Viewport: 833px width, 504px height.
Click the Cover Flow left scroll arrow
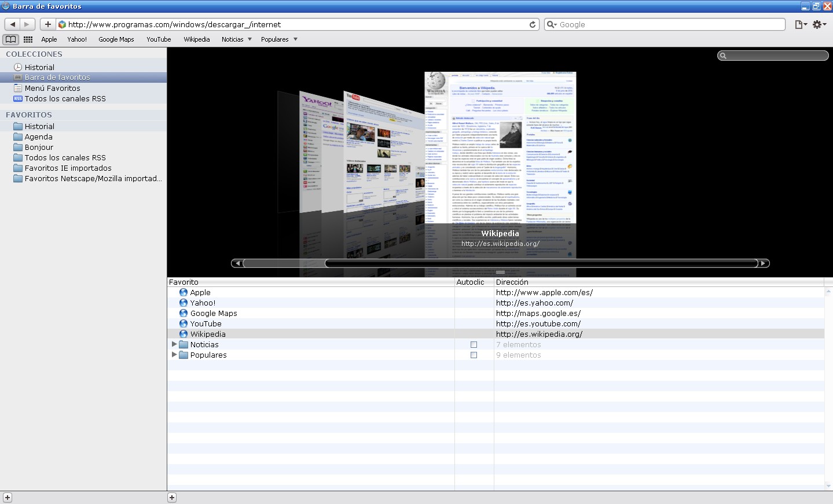(x=237, y=263)
